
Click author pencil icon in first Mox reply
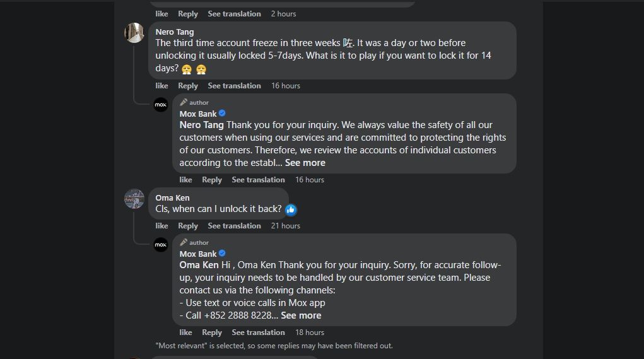pos(184,102)
